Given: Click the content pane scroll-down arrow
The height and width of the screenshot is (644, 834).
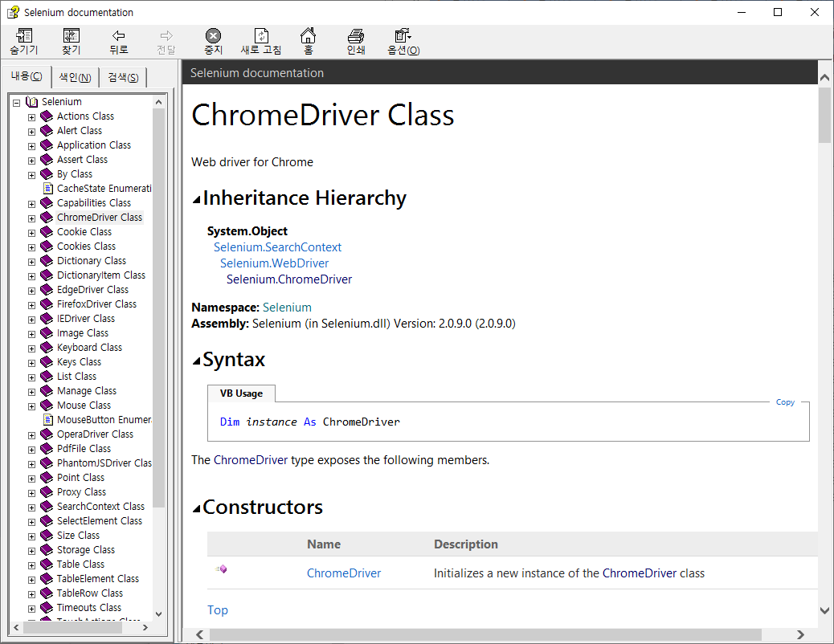Looking at the screenshot, I should [x=825, y=610].
